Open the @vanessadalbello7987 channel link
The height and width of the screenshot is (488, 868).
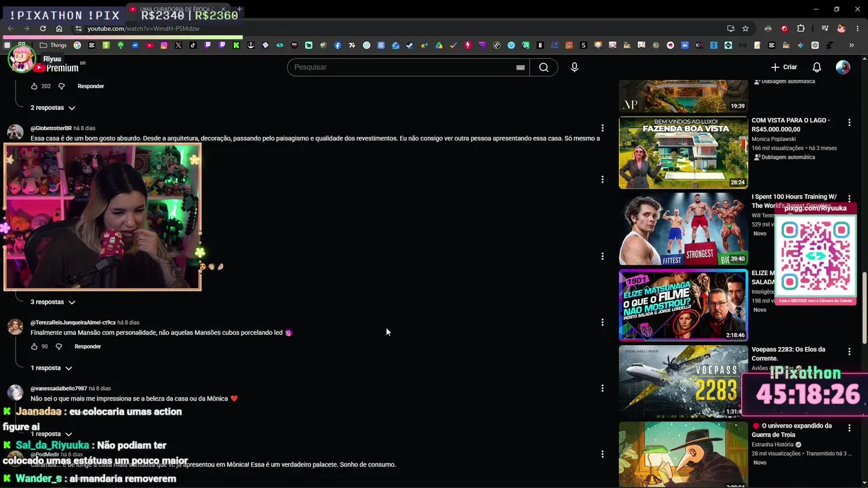(x=59, y=388)
